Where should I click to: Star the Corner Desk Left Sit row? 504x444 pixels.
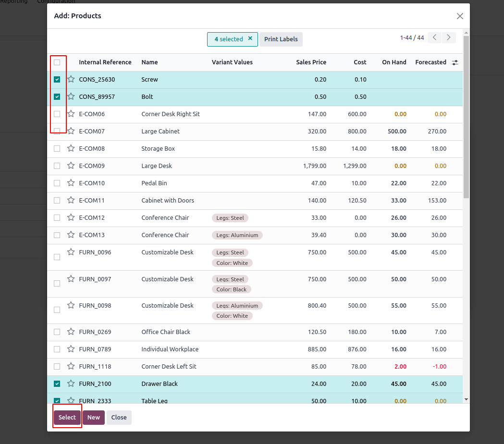click(x=71, y=366)
